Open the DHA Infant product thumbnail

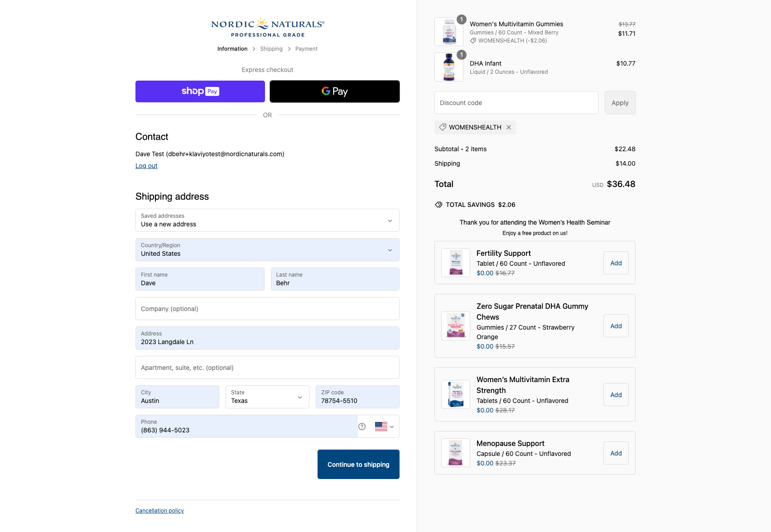click(448, 67)
